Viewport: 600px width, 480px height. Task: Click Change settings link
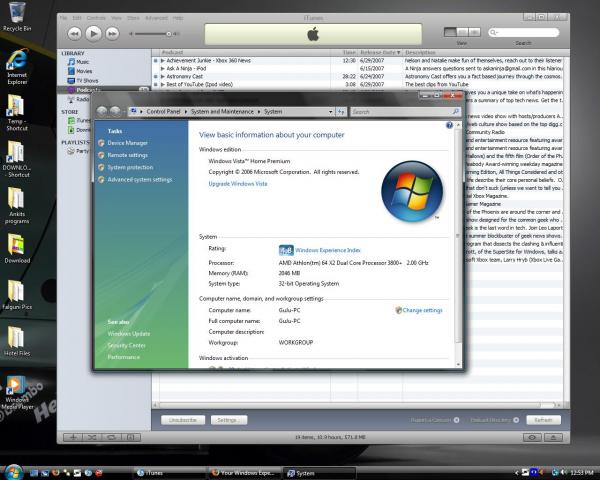(x=422, y=310)
